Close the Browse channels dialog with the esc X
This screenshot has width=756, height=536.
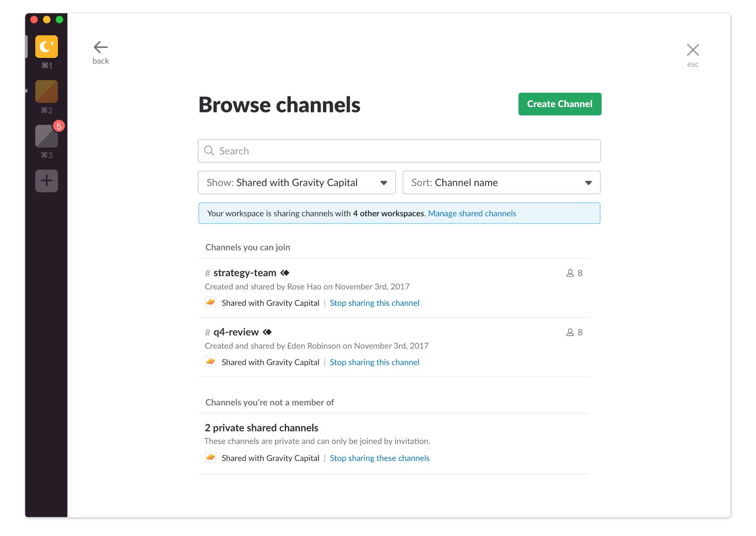pyautogui.click(x=692, y=50)
